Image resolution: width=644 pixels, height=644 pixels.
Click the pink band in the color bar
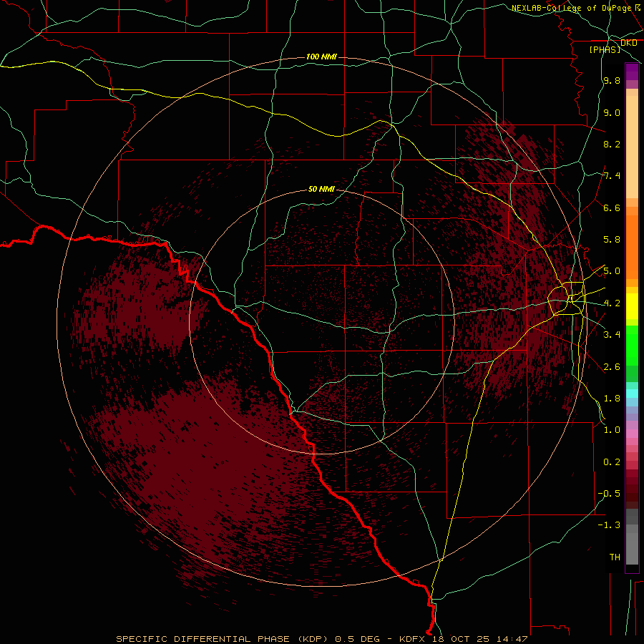click(632, 434)
